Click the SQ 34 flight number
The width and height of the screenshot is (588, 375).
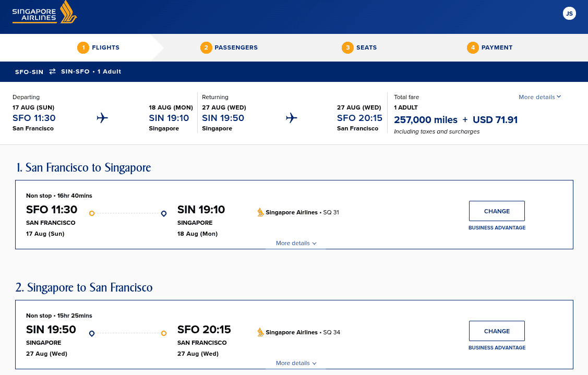pyautogui.click(x=331, y=332)
